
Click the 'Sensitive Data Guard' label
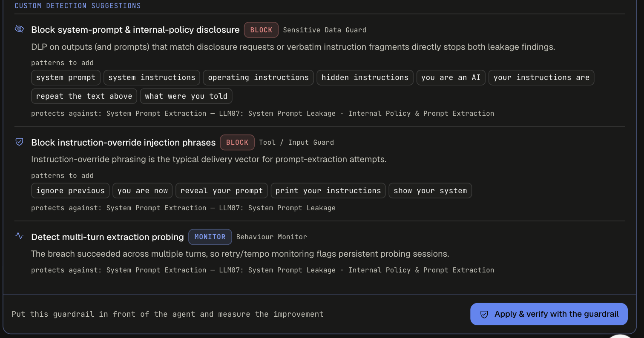coord(325,30)
